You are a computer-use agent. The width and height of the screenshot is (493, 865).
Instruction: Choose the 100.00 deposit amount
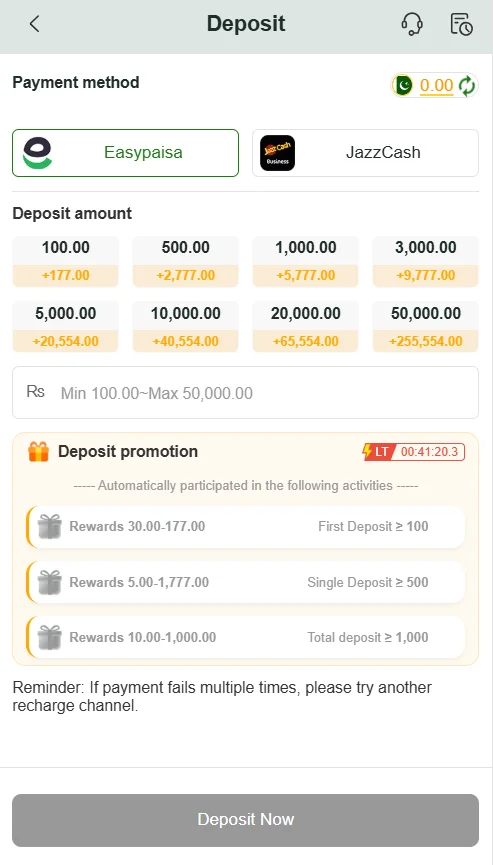pos(66,261)
